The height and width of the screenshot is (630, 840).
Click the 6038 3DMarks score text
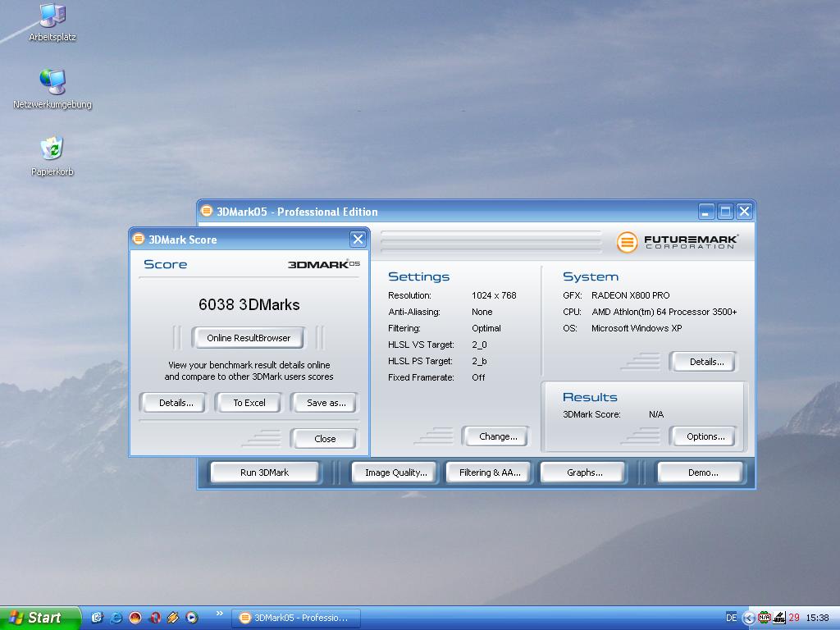249,305
